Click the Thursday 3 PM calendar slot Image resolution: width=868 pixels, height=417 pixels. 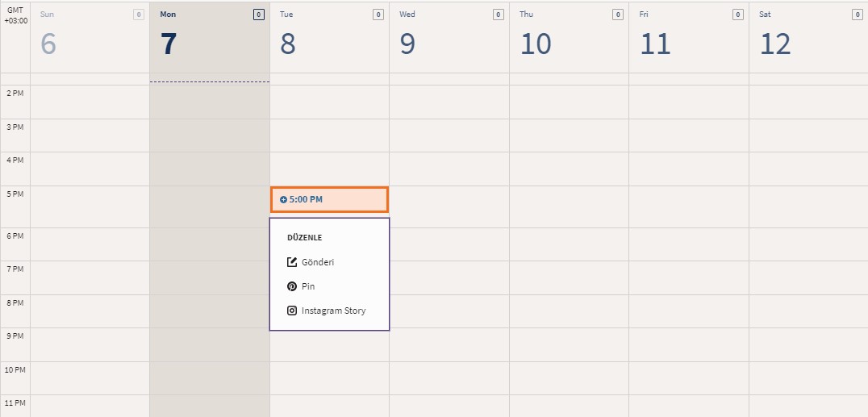point(569,136)
